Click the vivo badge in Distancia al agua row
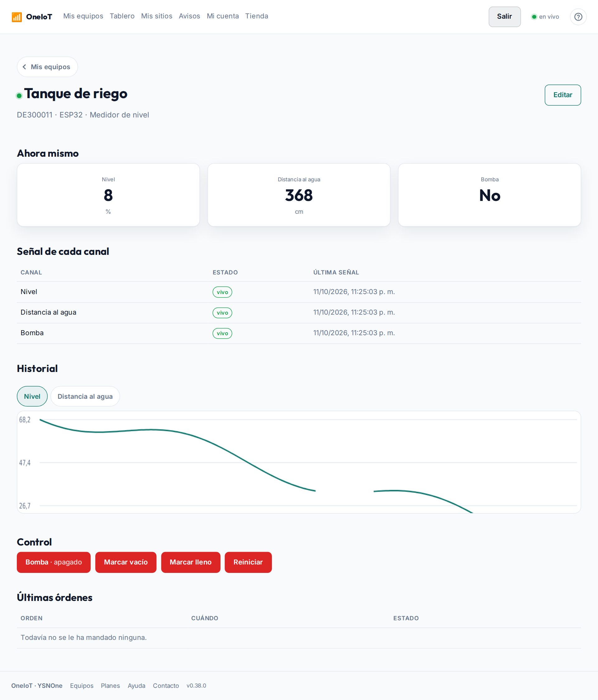The width and height of the screenshot is (598, 700). tap(222, 313)
